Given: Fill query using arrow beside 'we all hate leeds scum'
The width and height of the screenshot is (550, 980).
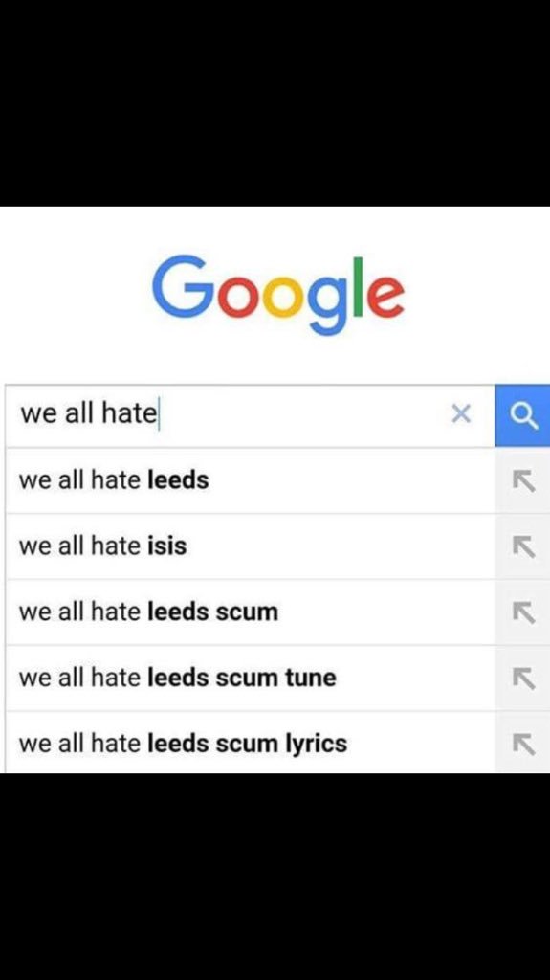Looking at the screenshot, I should [x=523, y=612].
